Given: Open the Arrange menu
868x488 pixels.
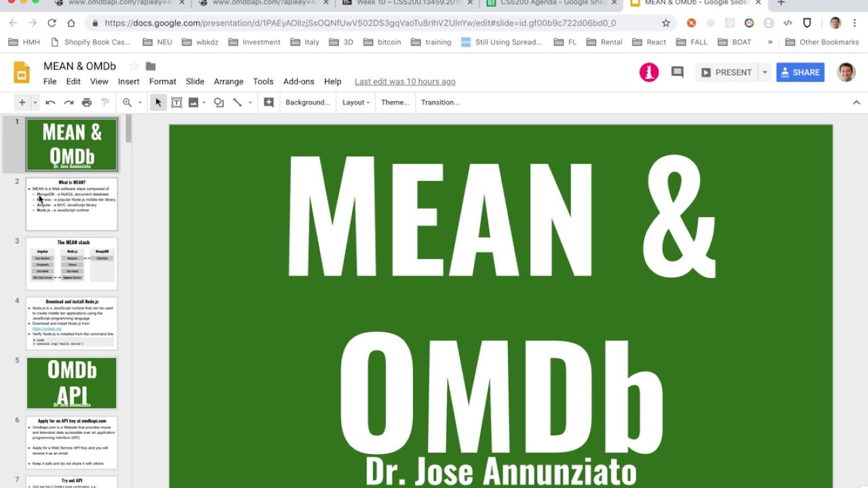Looking at the screenshot, I should click(229, 81).
